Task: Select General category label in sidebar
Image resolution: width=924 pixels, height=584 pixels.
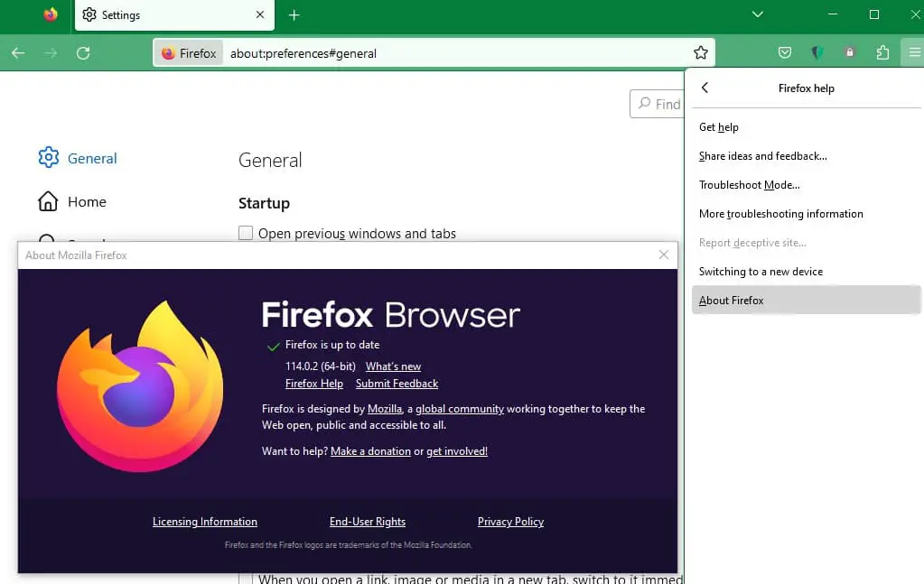Action: [92, 158]
